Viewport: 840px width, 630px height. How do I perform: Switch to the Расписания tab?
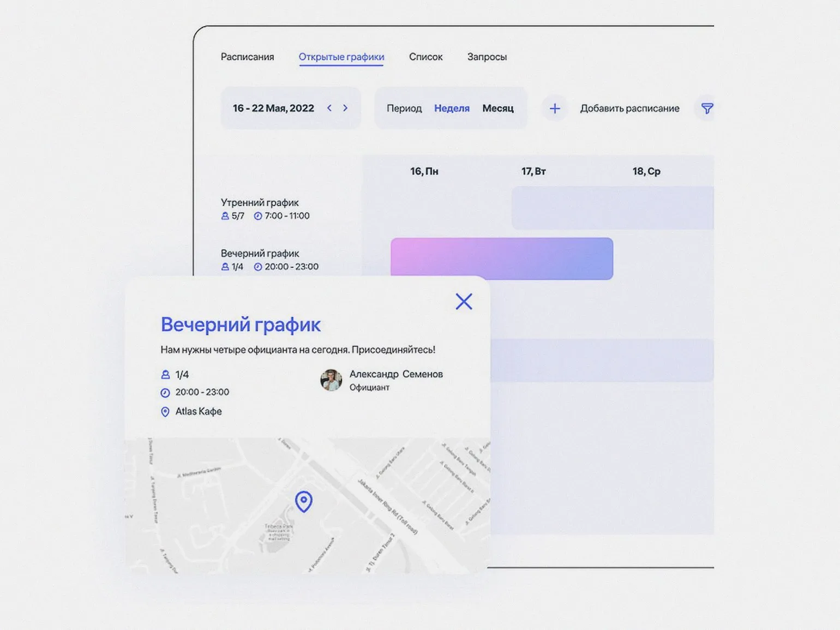(247, 57)
